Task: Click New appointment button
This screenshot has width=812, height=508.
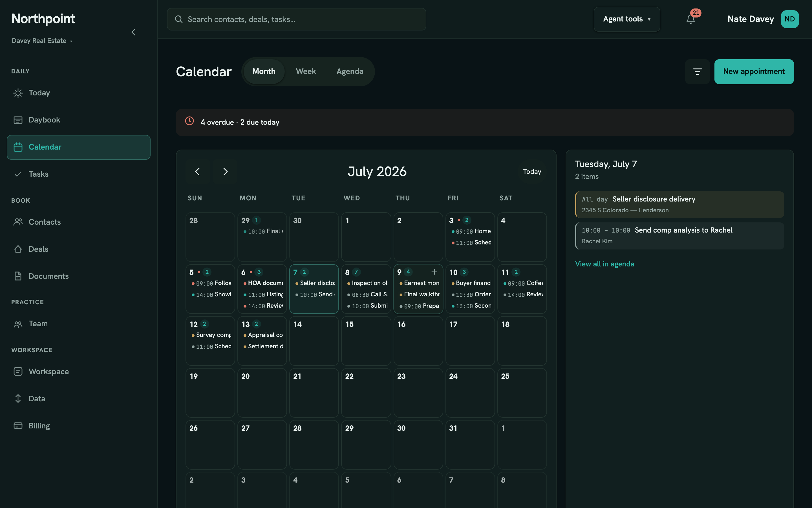Action: point(754,72)
